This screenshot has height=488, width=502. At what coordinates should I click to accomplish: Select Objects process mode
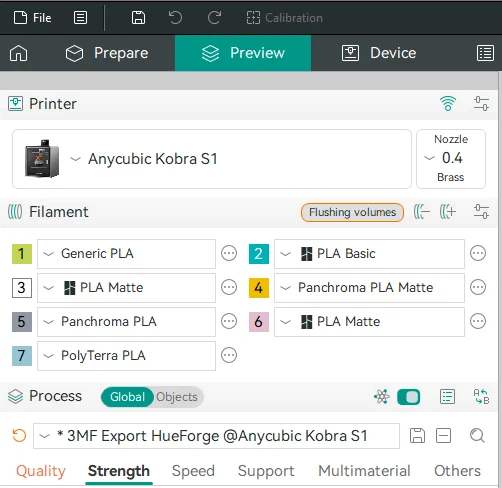pos(177,397)
